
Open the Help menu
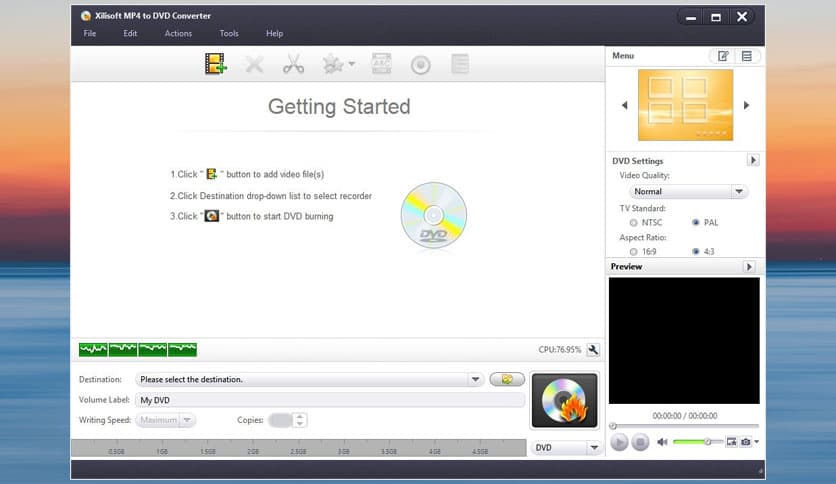tap(275, 33)
